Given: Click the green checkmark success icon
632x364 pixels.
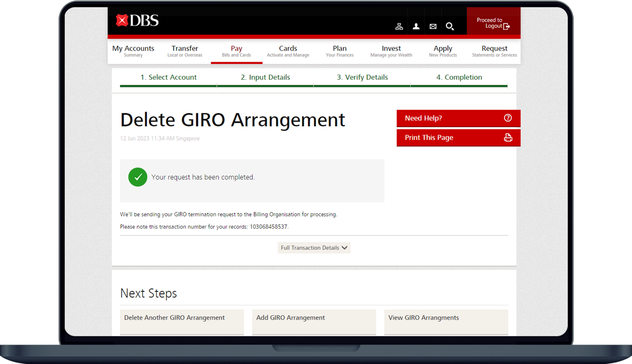Looking at the screenshot, I should click(x=138, y=177).
